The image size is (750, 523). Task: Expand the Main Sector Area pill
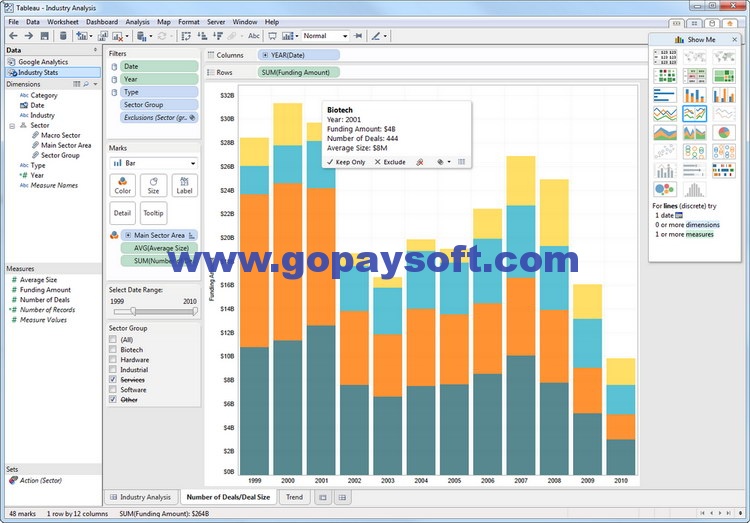(x=128, y=235)
